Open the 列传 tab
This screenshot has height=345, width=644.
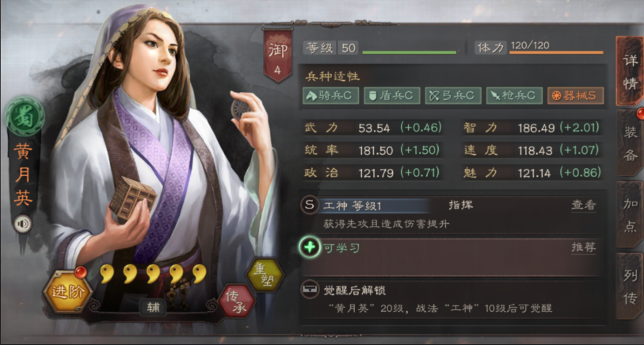click(630, 286)
